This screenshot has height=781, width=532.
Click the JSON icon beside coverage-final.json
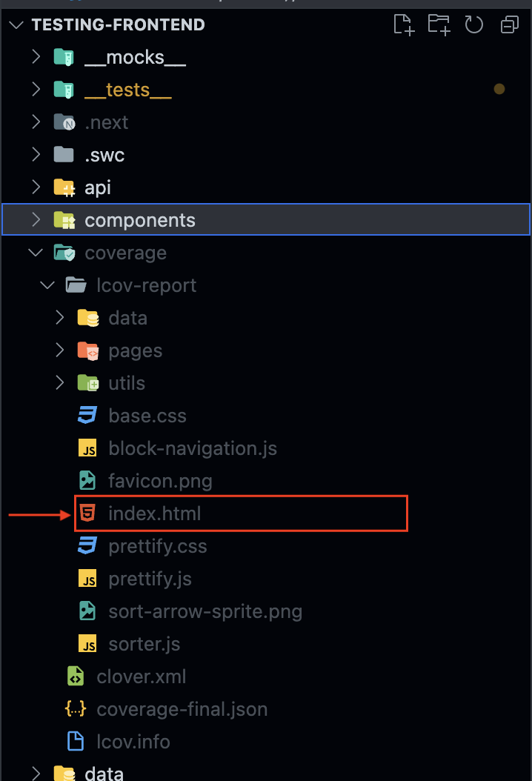(74, 708)
